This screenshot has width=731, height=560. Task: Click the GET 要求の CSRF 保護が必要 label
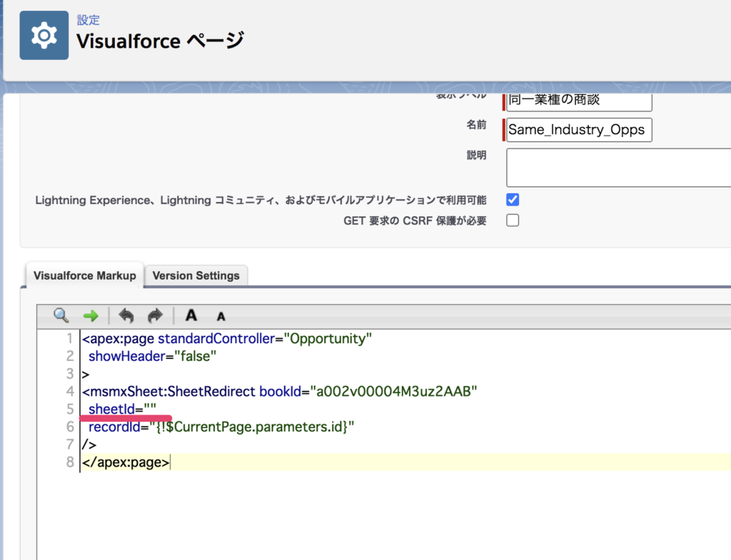coord(415,221)
